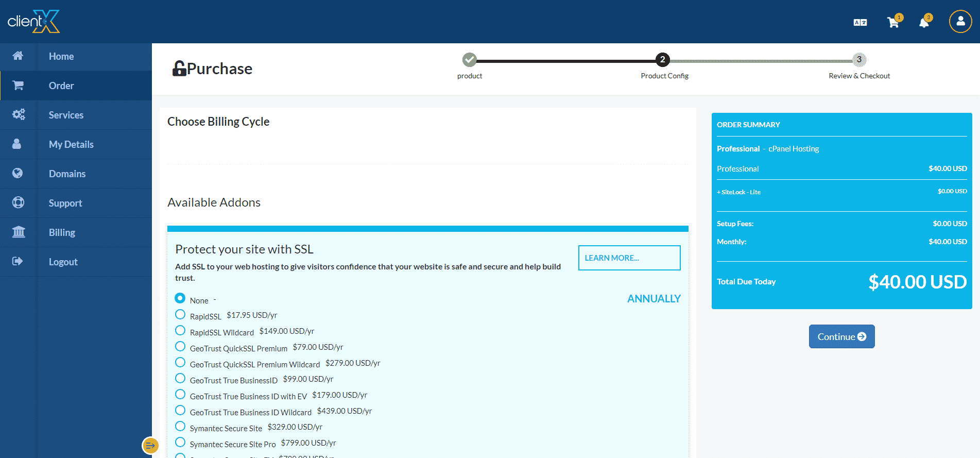Open the user profile avatar menu
This screenshot has height=458, width=980.
pyautogui.click(x=960, y=22)
